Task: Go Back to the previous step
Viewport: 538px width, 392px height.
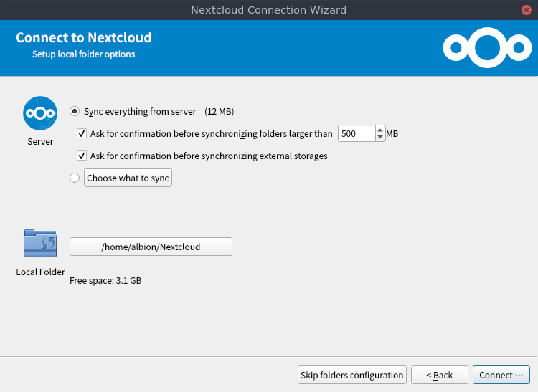Action: tap(440, 375)
